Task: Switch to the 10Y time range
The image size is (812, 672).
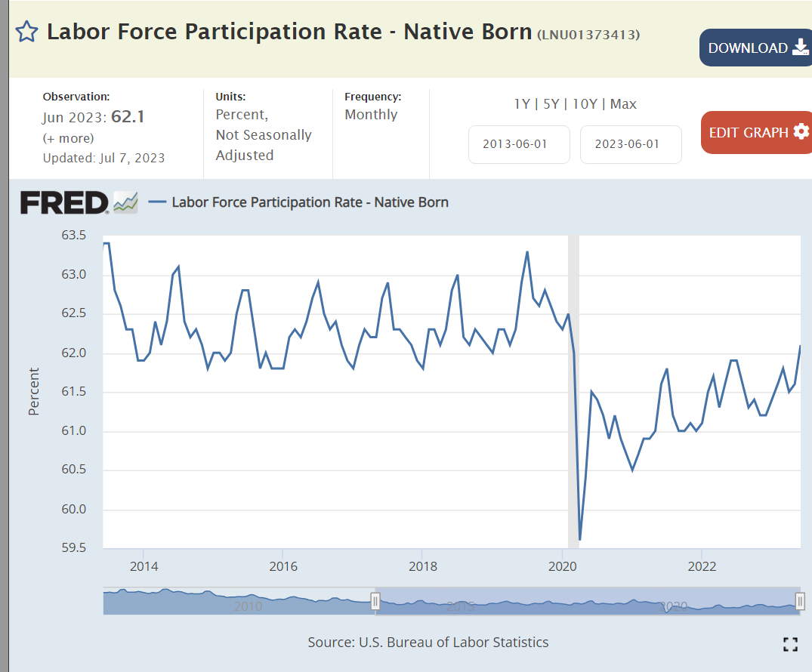Action: 585,104
